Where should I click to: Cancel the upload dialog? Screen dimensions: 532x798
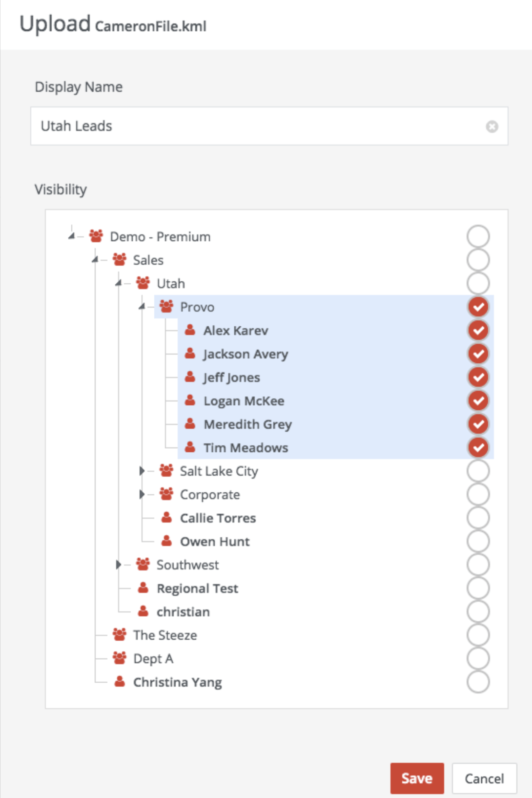pyautogui.click(x=484, y=778)
